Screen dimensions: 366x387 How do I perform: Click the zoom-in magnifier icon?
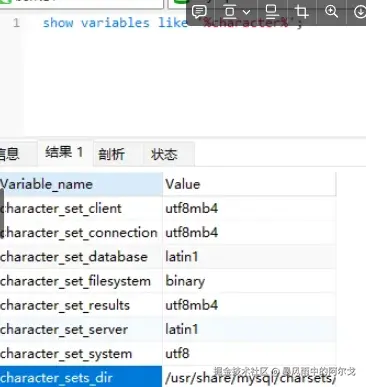331,12
